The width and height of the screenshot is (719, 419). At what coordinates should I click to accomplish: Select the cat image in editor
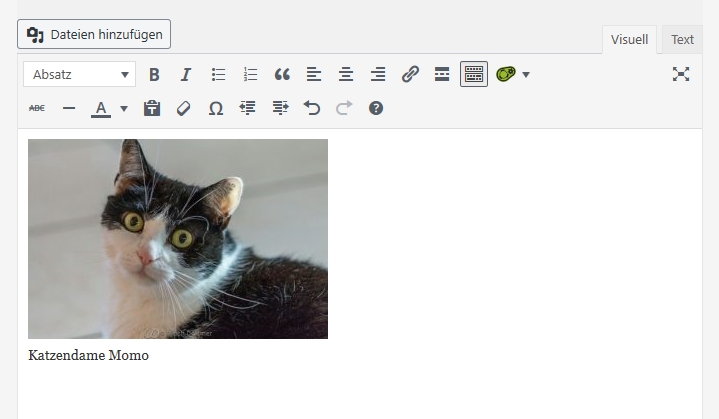[178, 238]
